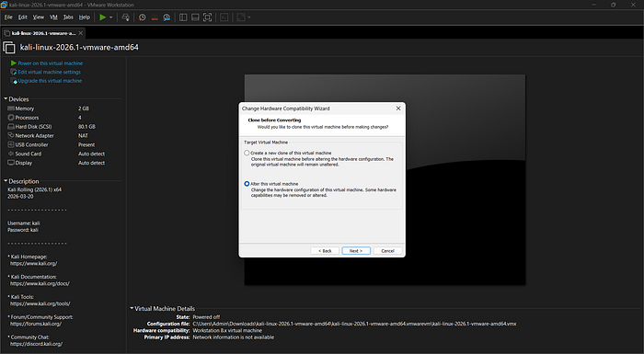Click the https://forums.kali.org/ text
644x354 pixels.
click(x=36, y=324)
